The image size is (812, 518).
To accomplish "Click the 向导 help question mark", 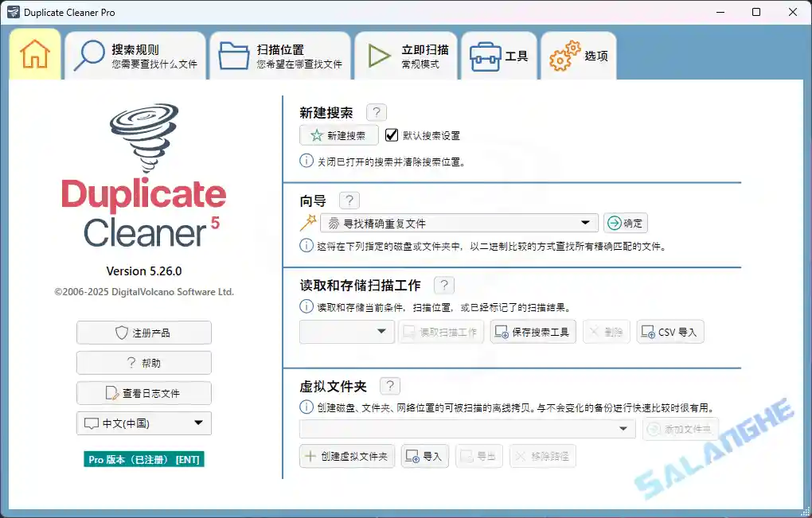I will click(x=349, y=200).
